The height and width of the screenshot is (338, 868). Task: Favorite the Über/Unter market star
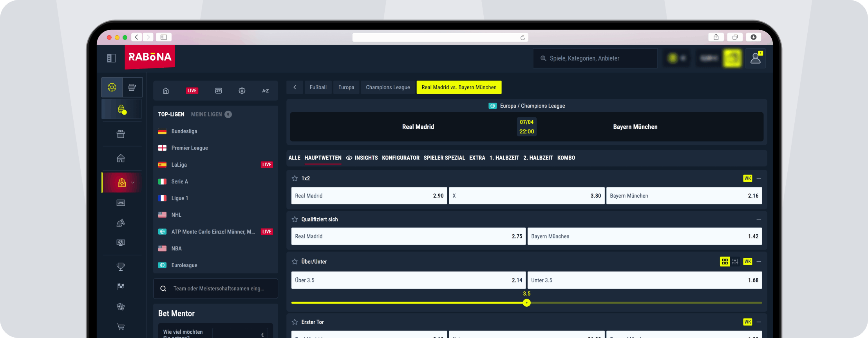[295, 262]
